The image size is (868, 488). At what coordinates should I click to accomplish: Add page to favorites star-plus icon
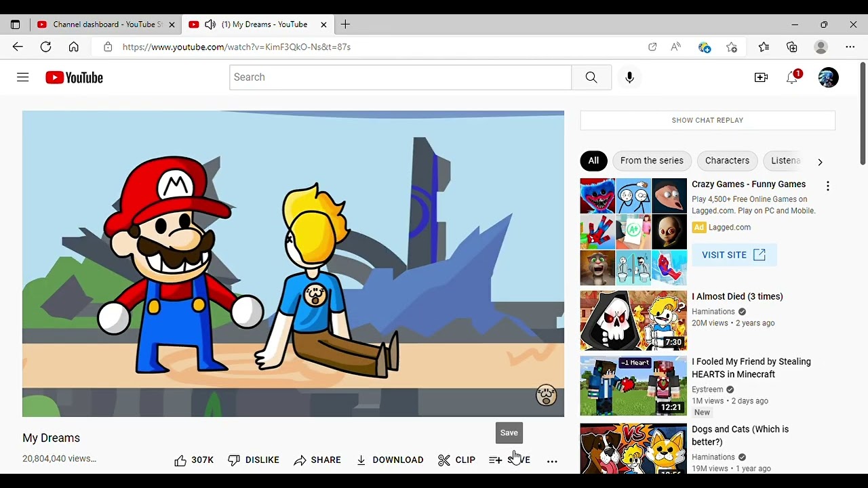click(x=732, y=47)
